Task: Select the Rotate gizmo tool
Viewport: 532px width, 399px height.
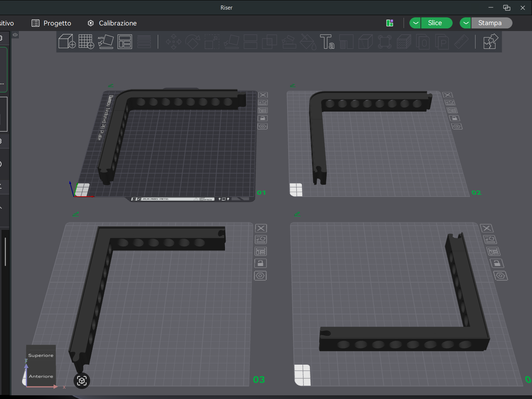Action: (x=192, y=42)
